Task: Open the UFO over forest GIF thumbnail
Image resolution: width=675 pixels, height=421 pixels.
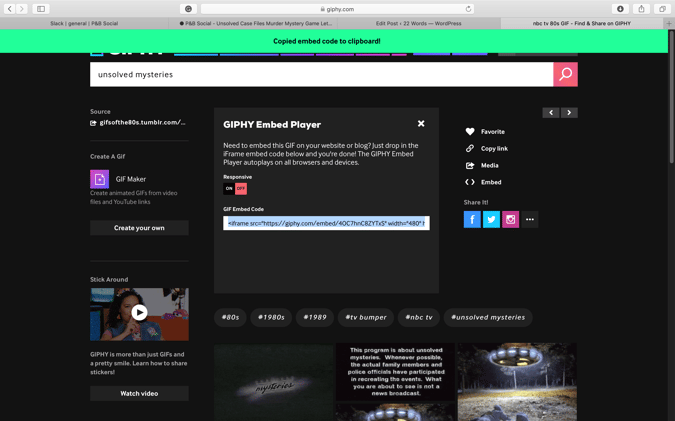Action: tap(517, 382)
